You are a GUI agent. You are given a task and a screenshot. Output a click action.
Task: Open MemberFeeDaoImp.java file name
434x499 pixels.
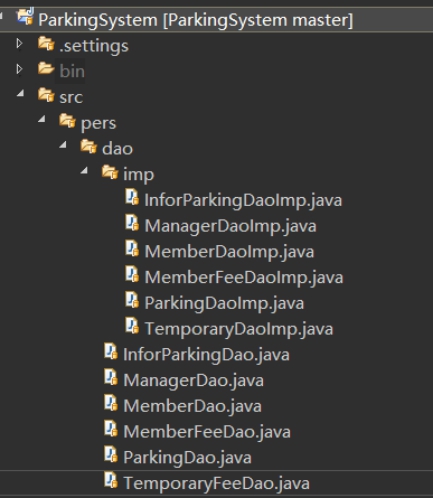(244, 278)
